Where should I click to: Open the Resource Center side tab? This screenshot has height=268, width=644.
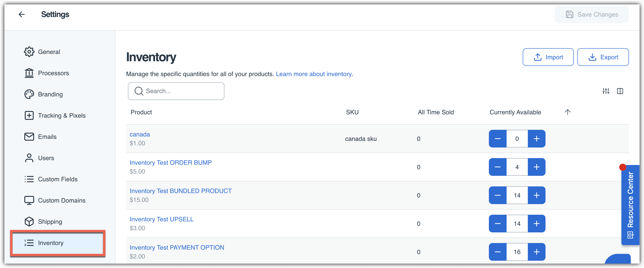pos(630,205)
